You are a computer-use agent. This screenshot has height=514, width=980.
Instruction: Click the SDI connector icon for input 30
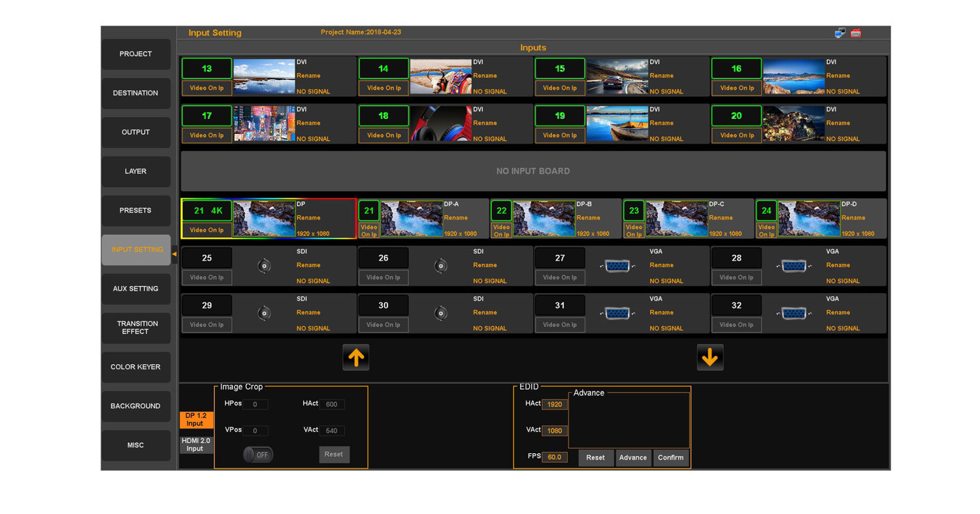(x=441, y=313)
